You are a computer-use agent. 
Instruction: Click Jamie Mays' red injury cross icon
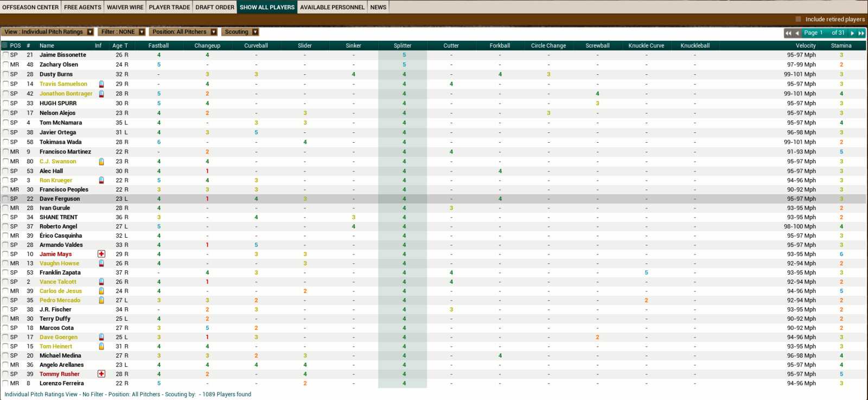pyautogui.click(x=101, y=254)
